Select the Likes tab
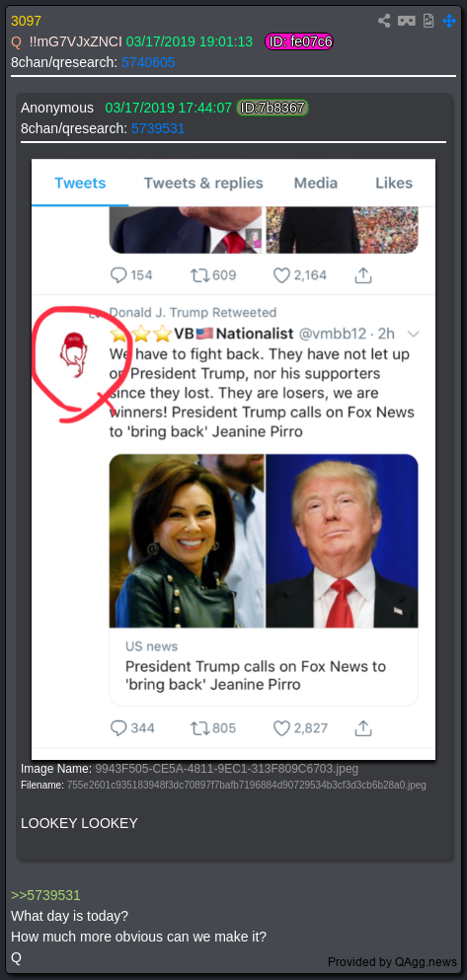The width and height of the screenshot is (467, 980). [394, 184]
